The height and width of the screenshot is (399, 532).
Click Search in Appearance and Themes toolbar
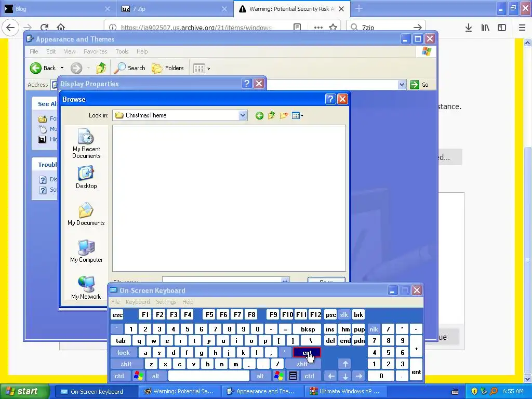point(129,68)
